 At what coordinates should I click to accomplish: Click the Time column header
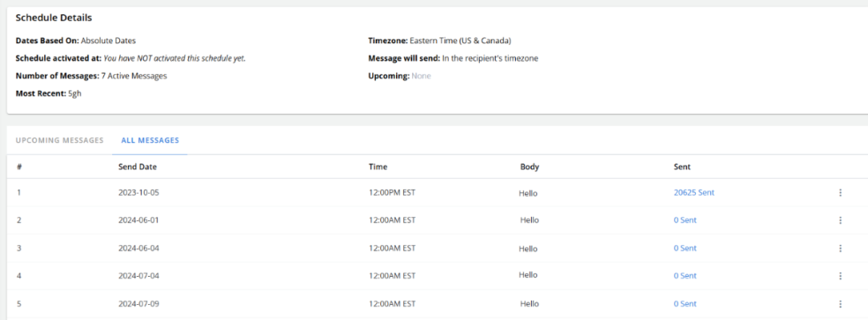point(378,167)
